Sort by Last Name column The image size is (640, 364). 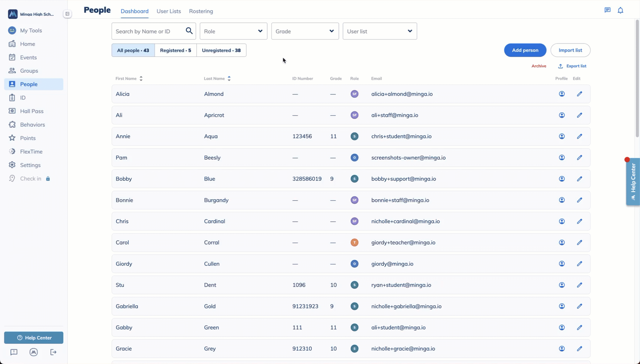click(217, 79)
